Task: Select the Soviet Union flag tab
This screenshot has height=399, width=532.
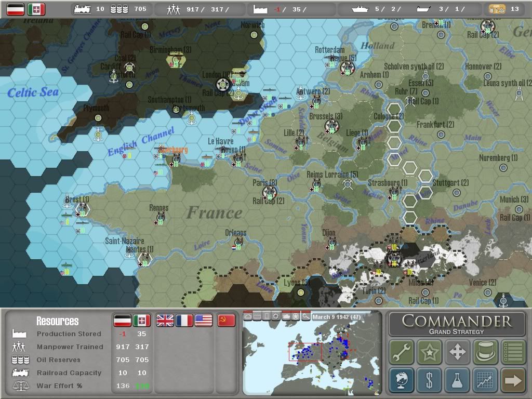Action: tap(227, 320)
